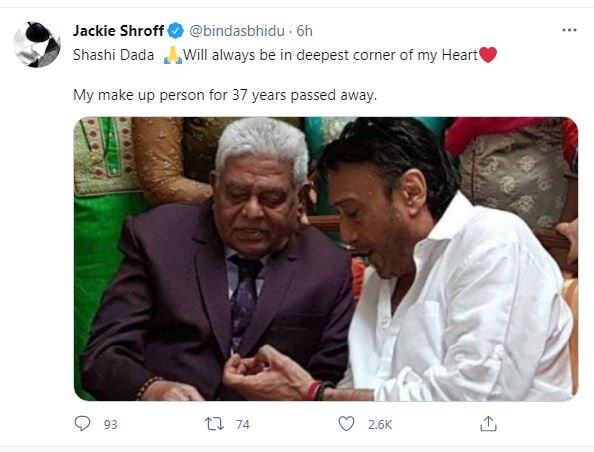Share the tweet via the upload icon
This screenshot has width=594, height=452.
point(488,424)
